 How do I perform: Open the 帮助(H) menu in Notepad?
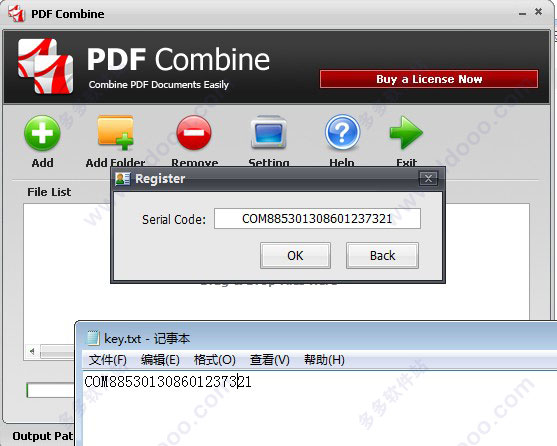(x=324, y=360)
